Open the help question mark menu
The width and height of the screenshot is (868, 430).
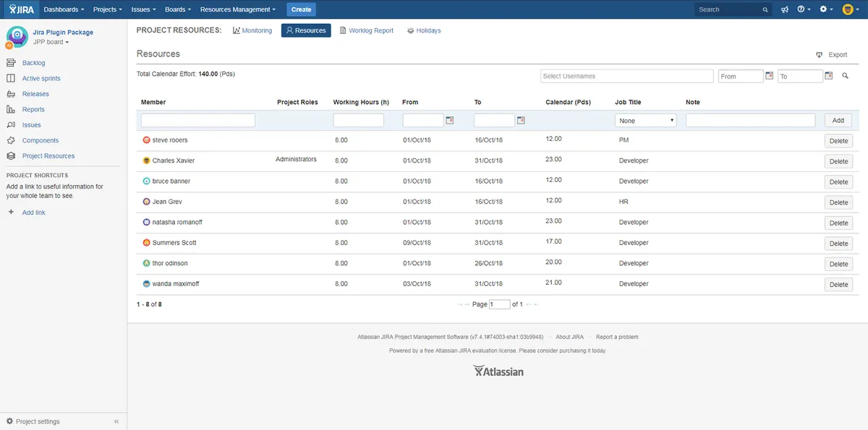[804, 9]
